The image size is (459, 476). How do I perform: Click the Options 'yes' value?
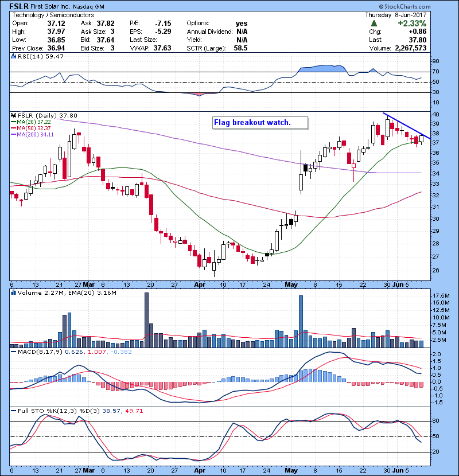click(242, 24)
